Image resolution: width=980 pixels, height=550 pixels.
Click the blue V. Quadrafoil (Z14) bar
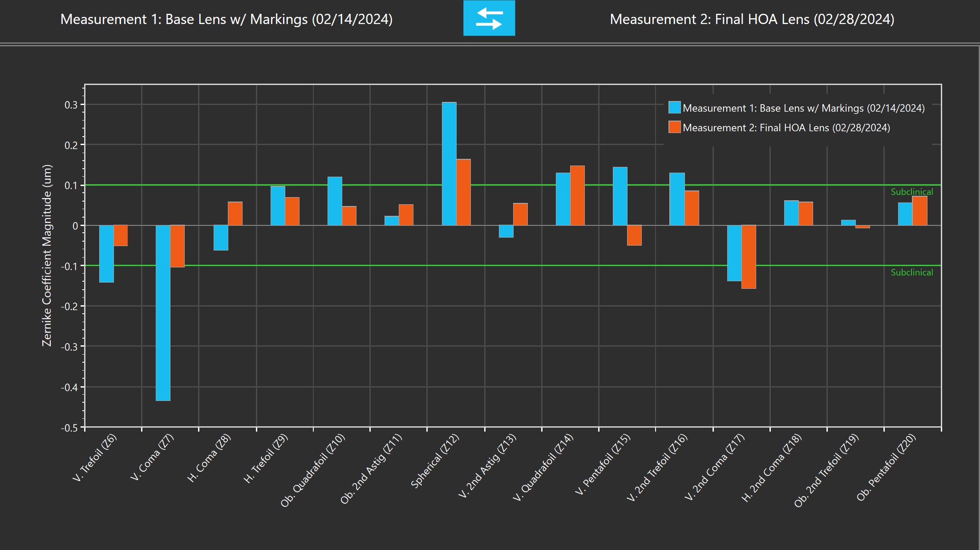click(563, 199)
